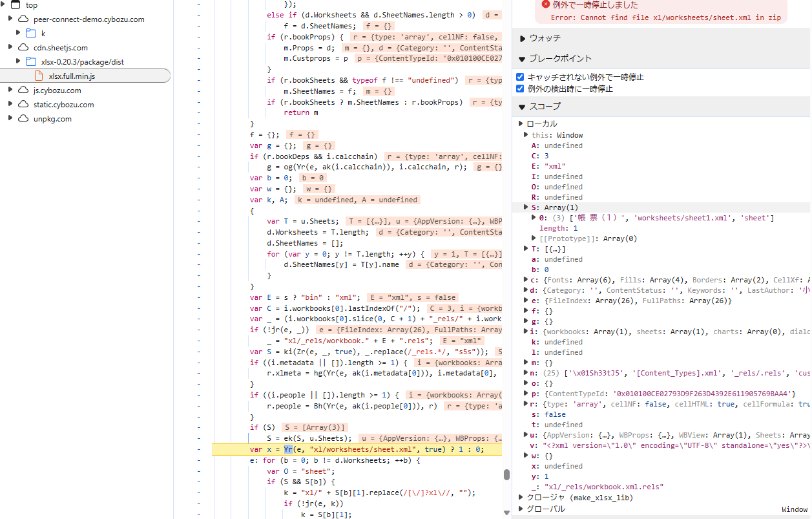The width and height of the screenshot is (812, 519).
Task: Expand the ウォッチ section
Action: (x=523, y=39)
